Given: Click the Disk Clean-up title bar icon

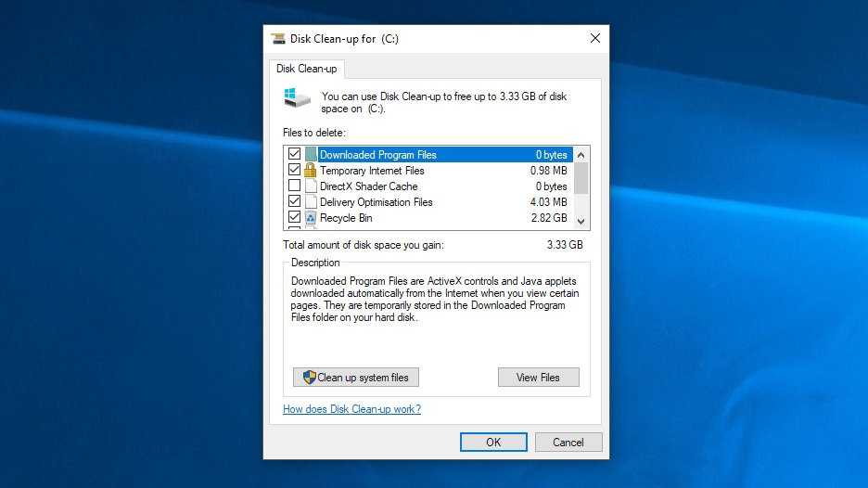Looking at the screenshot, I should 278,39.
